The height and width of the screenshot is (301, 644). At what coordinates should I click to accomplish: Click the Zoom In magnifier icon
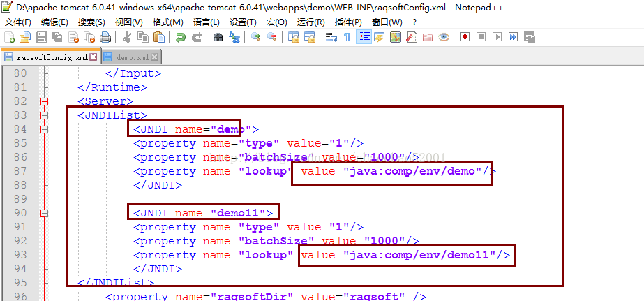tap(256, 37)
